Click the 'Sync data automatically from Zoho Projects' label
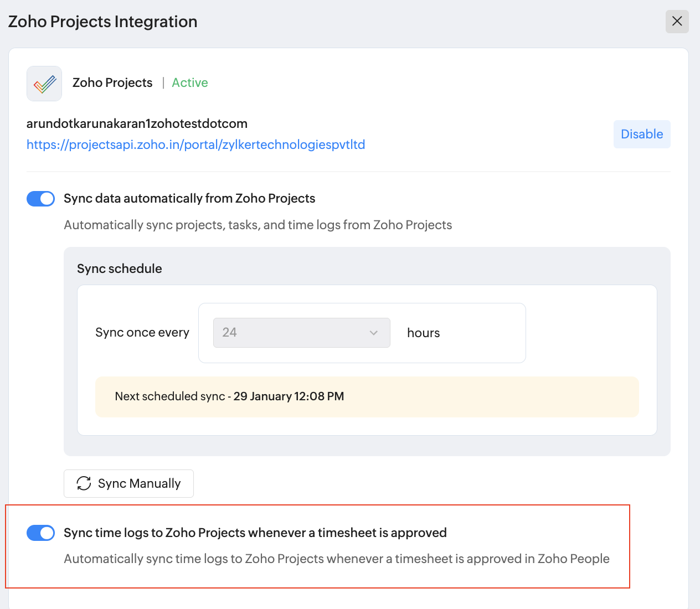The image size is (700, 609). tap(189, 198)
